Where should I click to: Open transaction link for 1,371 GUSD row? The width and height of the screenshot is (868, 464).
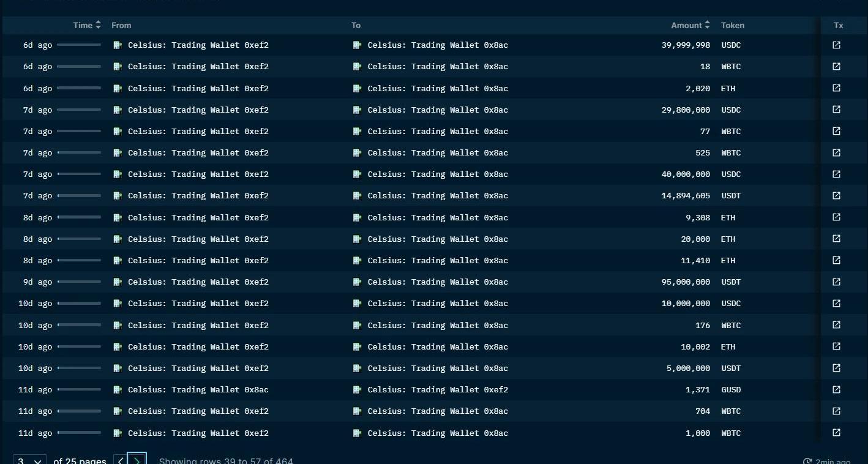click(x=836, y=389)
